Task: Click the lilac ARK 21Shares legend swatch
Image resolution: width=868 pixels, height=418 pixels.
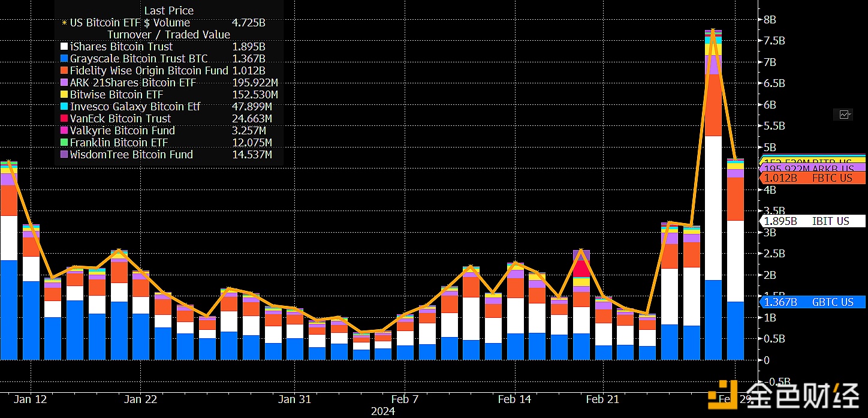Action: [x=64, y=83]
